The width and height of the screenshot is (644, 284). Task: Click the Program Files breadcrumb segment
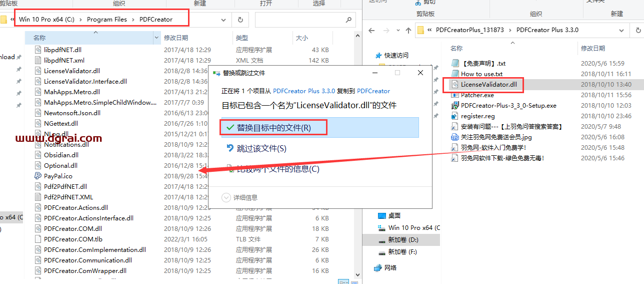[x=107, y=20]
